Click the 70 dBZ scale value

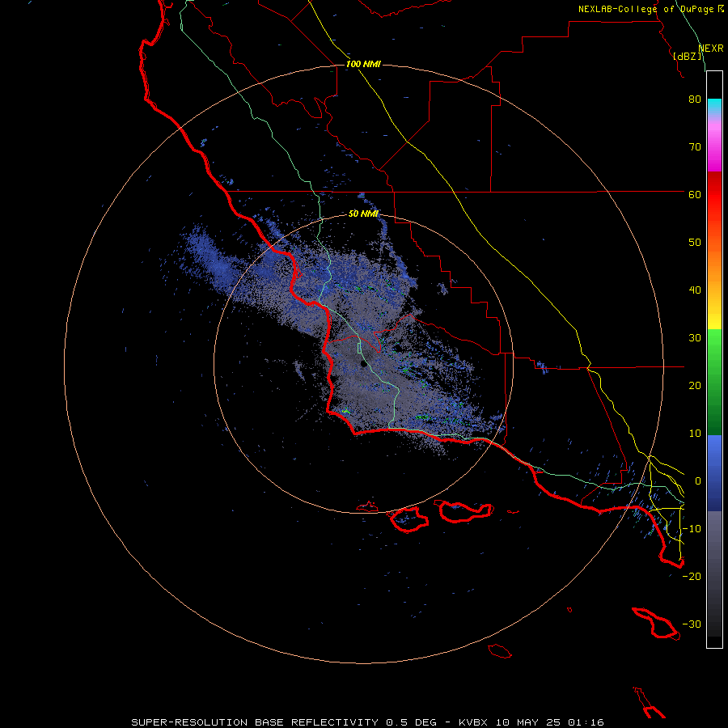(x=695, y=147)
